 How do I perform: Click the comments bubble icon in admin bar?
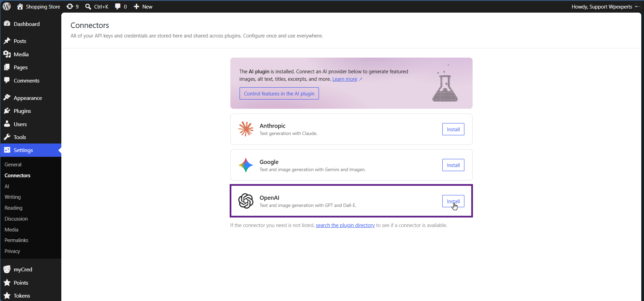[x=118, y=6]
